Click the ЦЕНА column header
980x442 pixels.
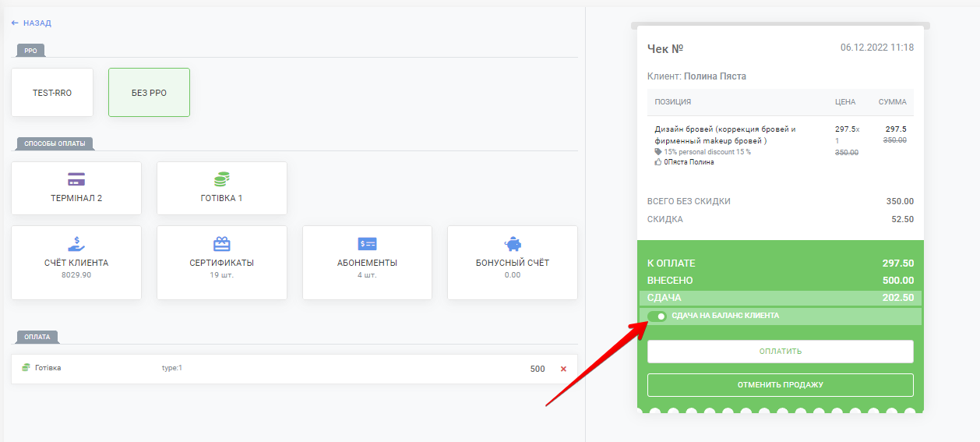click(845, 102)
